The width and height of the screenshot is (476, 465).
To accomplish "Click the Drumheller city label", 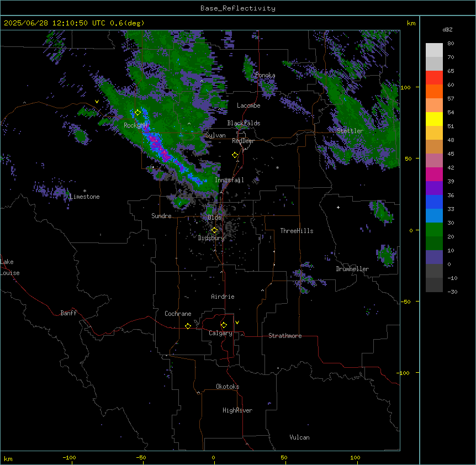I will coord(352,269).
